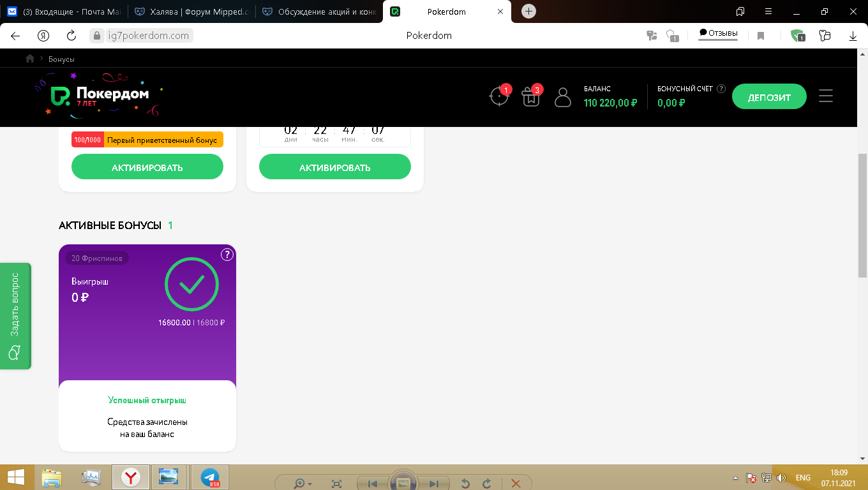Activate the bonus with the countdown timer
This screenshot has width=868, height=490.
click(335, 167)
